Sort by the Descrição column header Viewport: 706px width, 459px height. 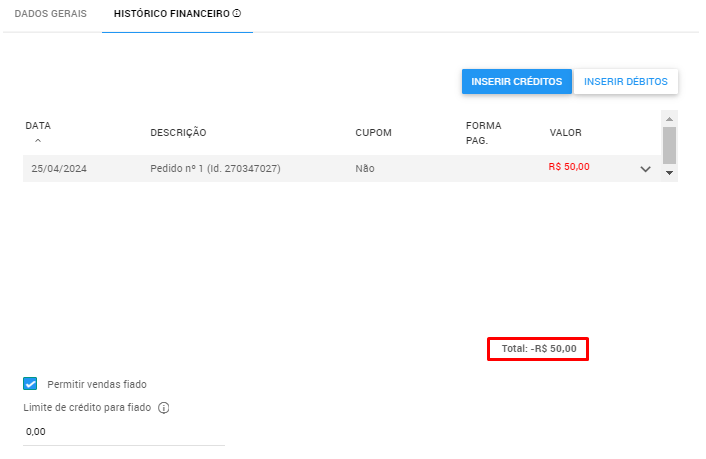pos(178,133)
